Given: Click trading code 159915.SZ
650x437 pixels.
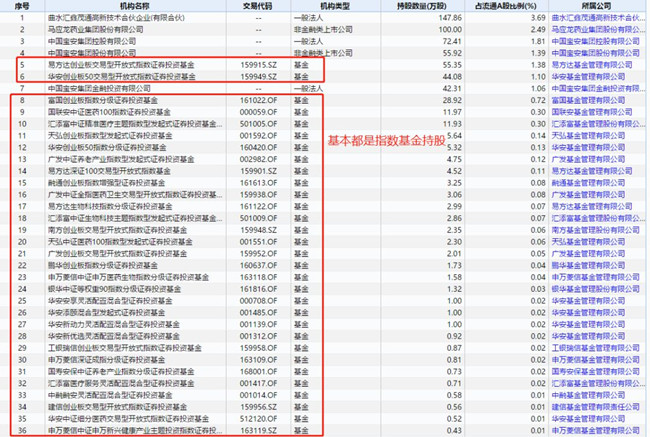Looking at the screenshot, I should pos(259,65).
